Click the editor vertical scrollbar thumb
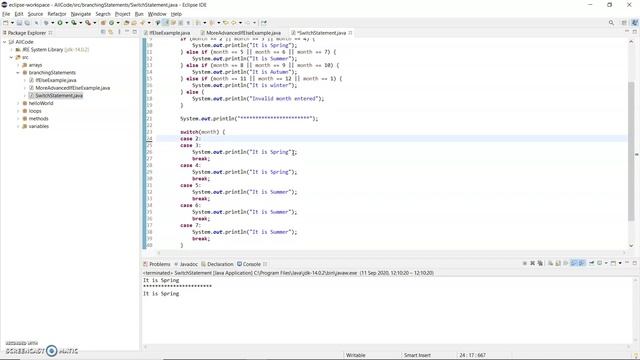Screen dimensions: 640x360 631,151
